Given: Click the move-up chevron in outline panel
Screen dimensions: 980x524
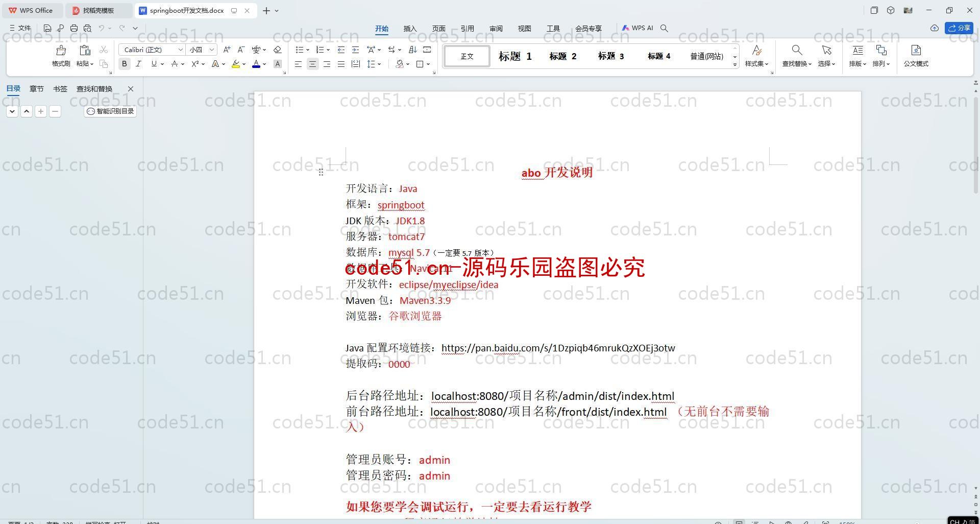Looking at the screenshot, I should 27,111.
